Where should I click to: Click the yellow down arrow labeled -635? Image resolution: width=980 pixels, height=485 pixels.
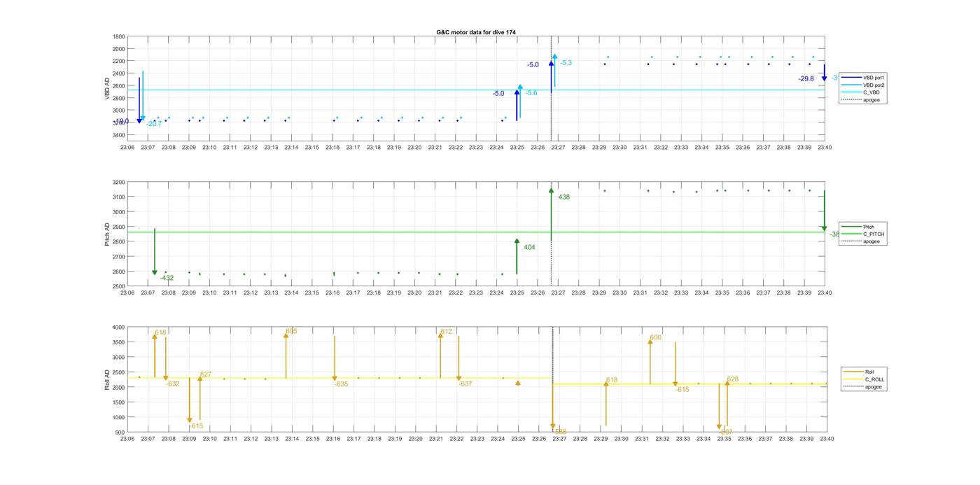[x=335, y=358]
